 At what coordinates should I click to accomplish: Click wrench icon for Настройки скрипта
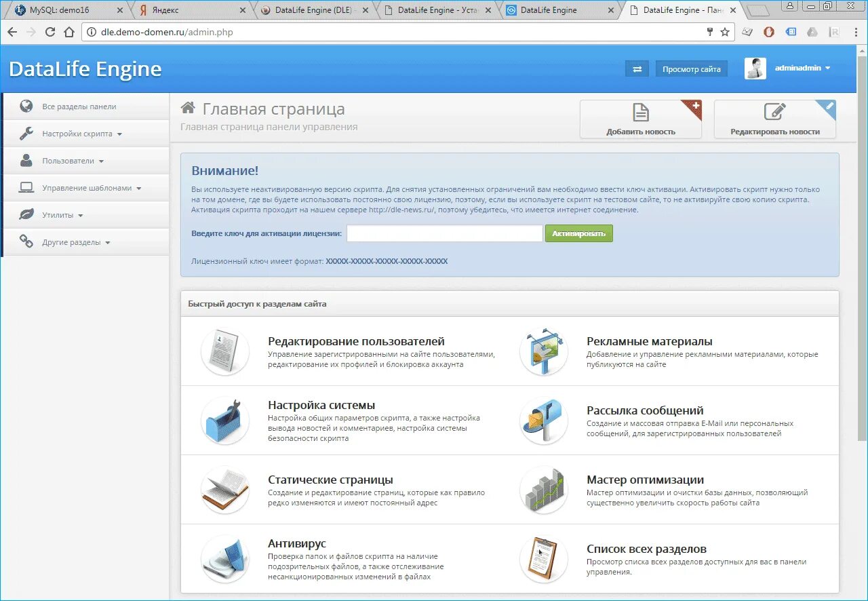(x=26, y=133)
